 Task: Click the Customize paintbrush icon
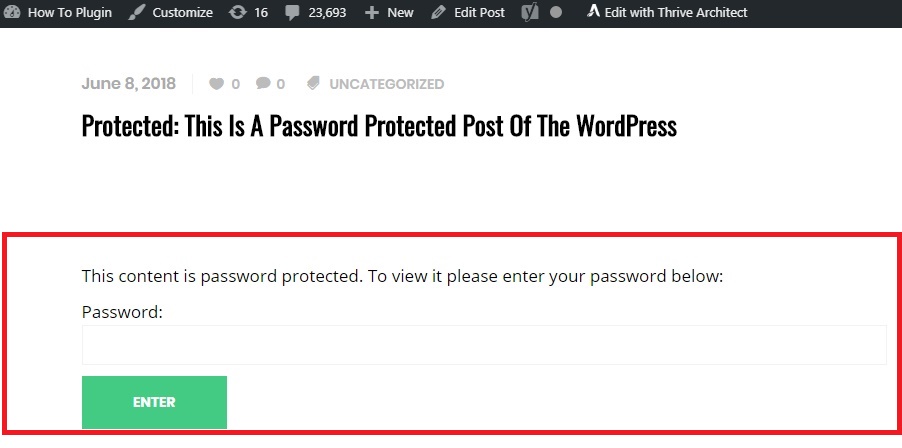coord(136,12)
